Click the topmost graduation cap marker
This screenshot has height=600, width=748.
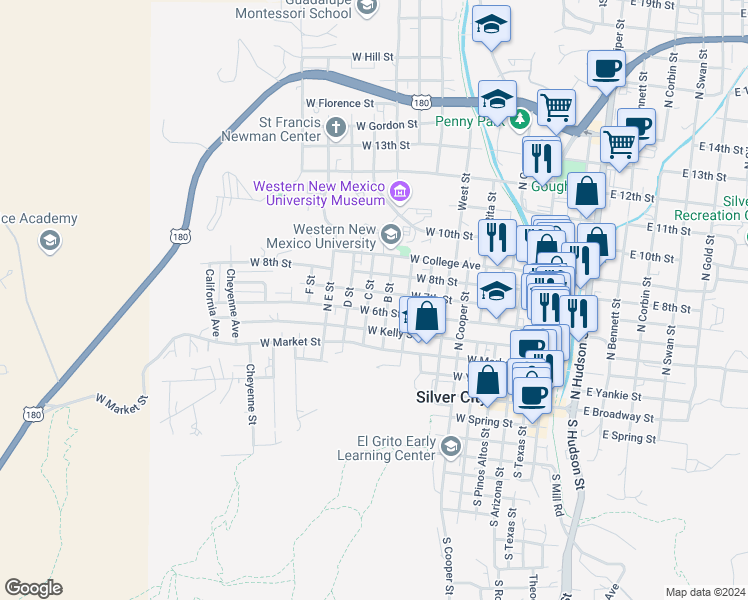tap(491, 24)
